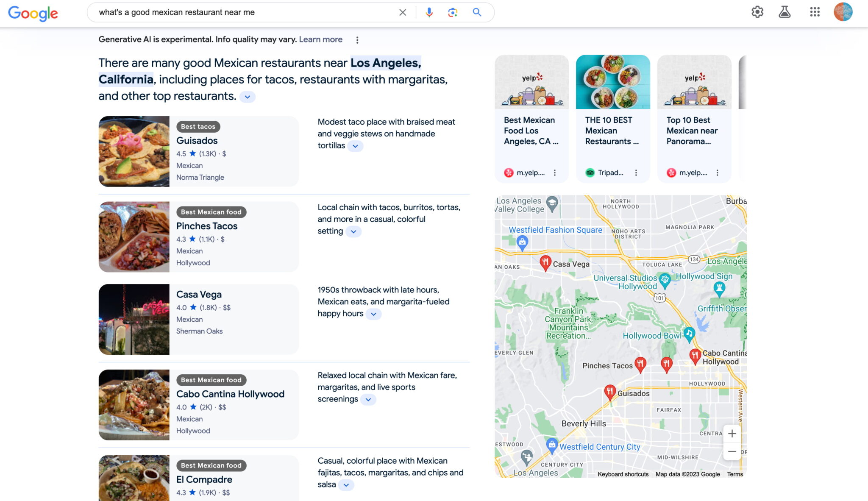Open the Keyboard shortcuts link
This screenshot has height=501, width=868.
pyautogui.click(x=623, y=474)
